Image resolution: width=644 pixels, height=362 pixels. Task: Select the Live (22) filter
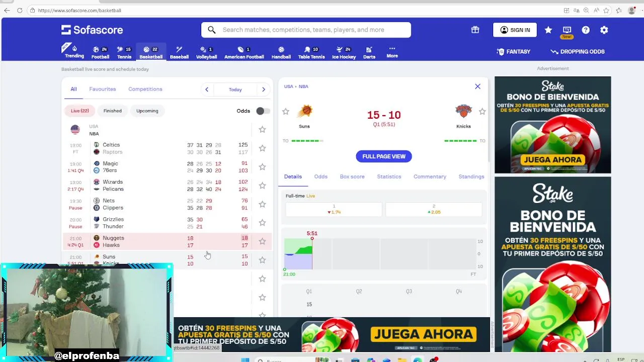(x=79, y=111)
